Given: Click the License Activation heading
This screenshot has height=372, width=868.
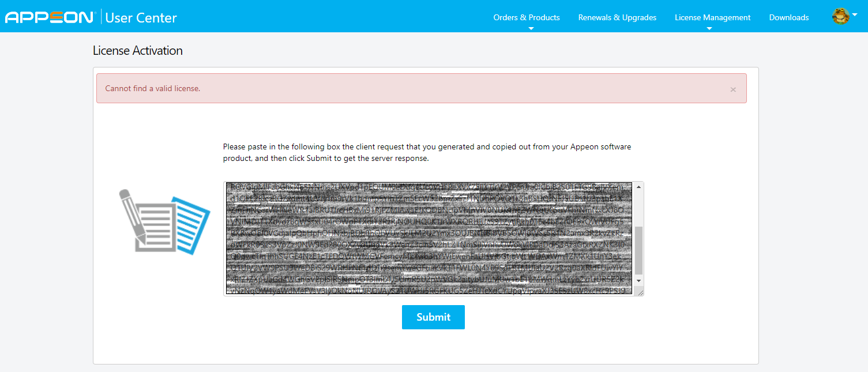Looking at the screenshot, I should tap(137, 51).
